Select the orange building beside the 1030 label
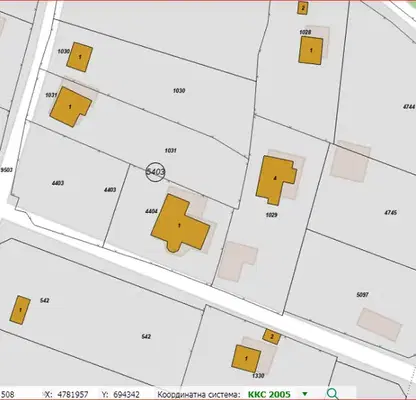Viewport: 416px width, 400px height. (80, 57)
